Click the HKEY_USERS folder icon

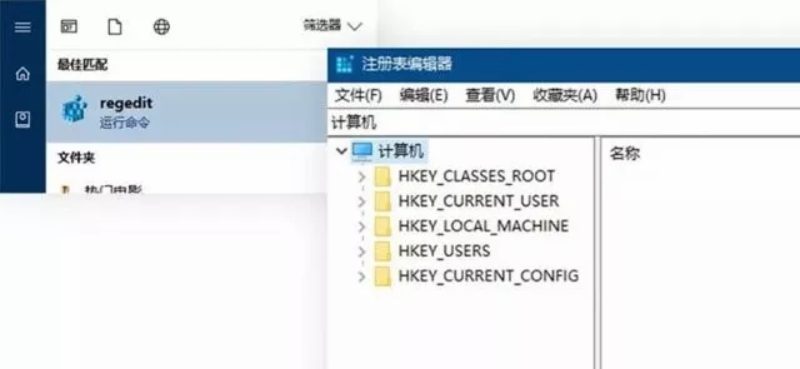(382, 252)
